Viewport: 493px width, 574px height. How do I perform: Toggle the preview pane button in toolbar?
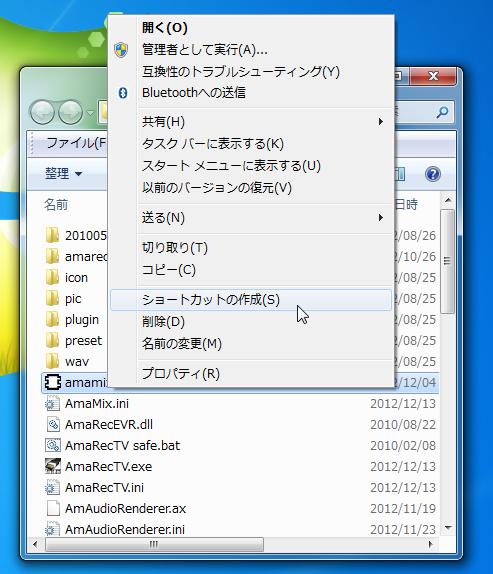[x=400, y=174]
